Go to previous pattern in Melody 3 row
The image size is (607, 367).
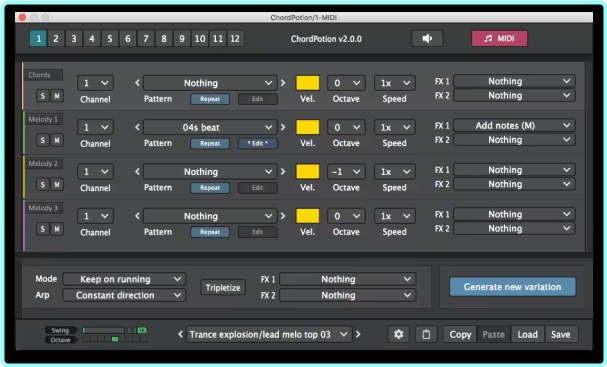(x=137, y=216)
